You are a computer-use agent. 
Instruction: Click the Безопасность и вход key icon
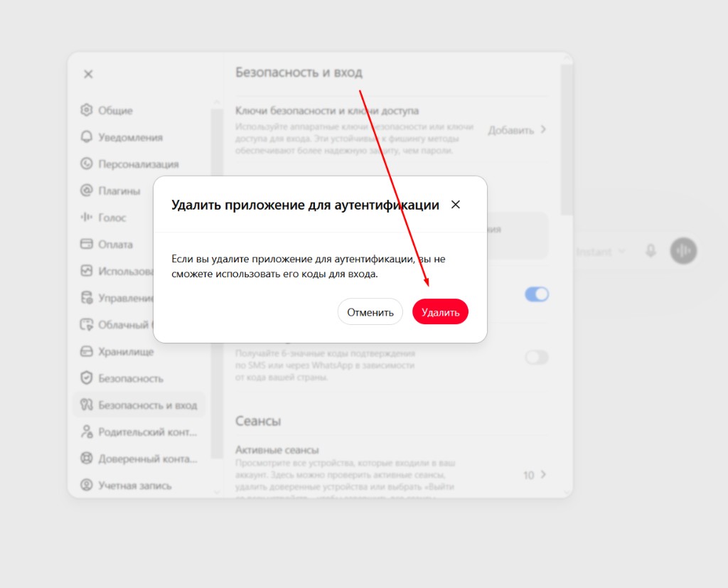click(86, 405)
